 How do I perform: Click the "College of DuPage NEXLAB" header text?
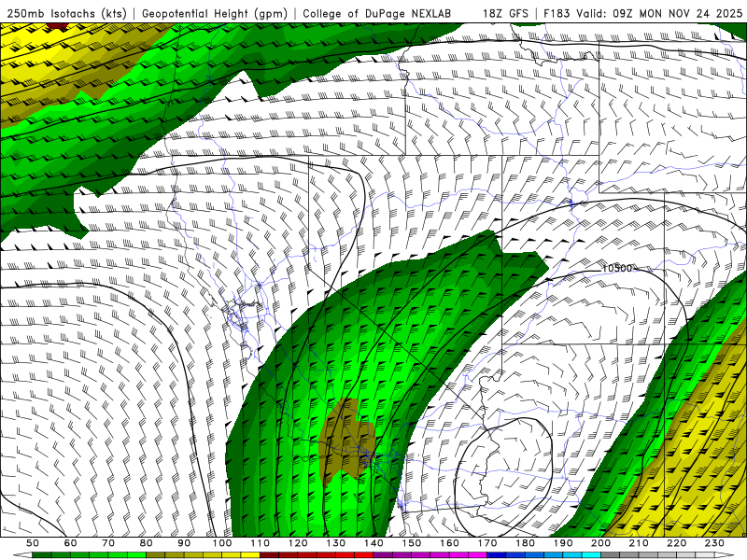(377, 13)
